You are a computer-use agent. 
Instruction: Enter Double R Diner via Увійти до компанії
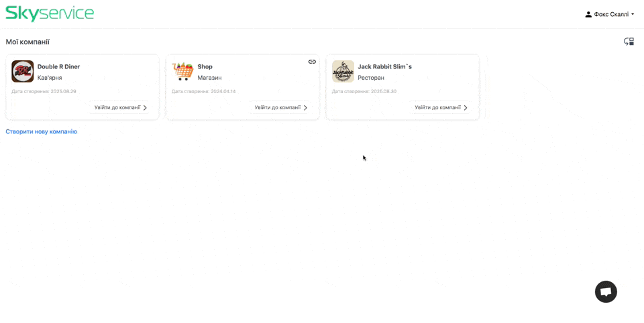[x=121, y=107]
